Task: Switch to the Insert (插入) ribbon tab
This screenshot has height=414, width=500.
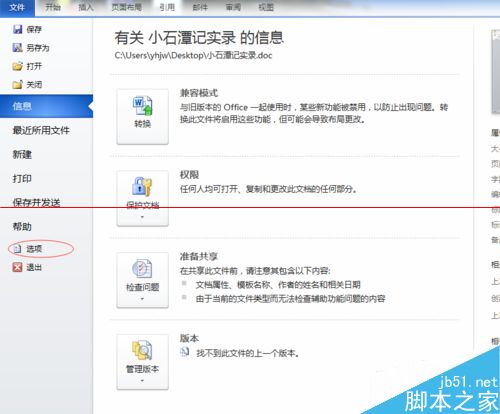Action: pos(86,7)
